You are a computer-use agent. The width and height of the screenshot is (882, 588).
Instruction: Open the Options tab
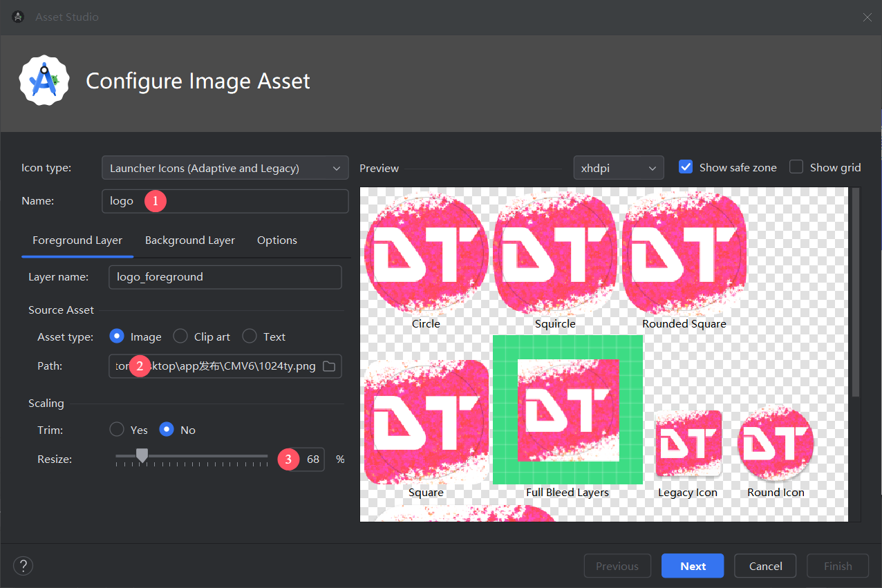(276, 240)
